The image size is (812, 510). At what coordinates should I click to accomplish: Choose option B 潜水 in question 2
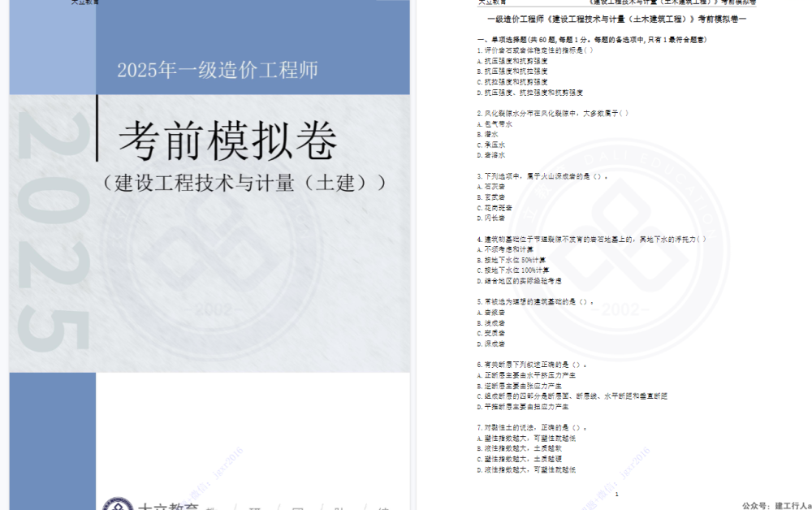pos(490,134)
